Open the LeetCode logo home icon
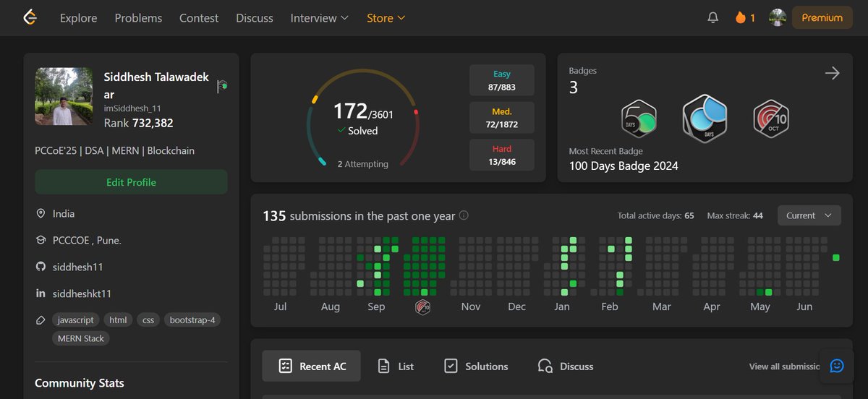This screenshot has height=399, width=868. 30,17
